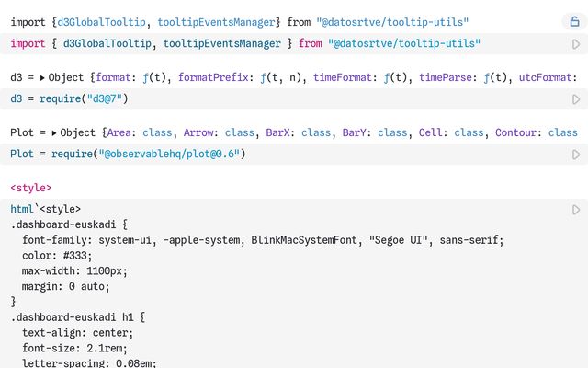Run the d3 require cell
Screen dimensions: 588x368
point(576,98)
